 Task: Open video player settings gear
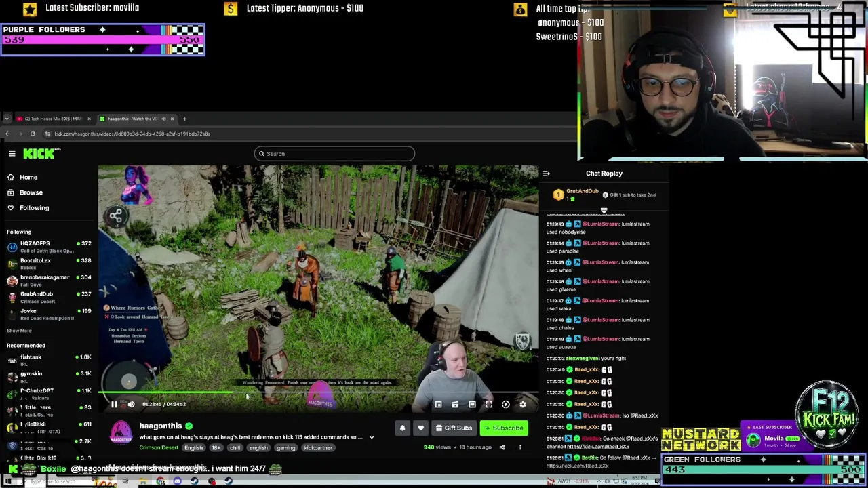(x=522, y=405)
